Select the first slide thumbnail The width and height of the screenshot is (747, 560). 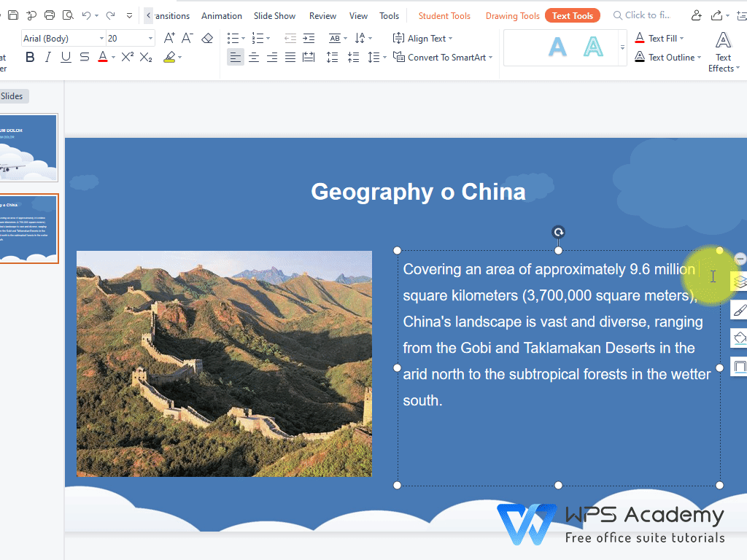coord(28,148)
